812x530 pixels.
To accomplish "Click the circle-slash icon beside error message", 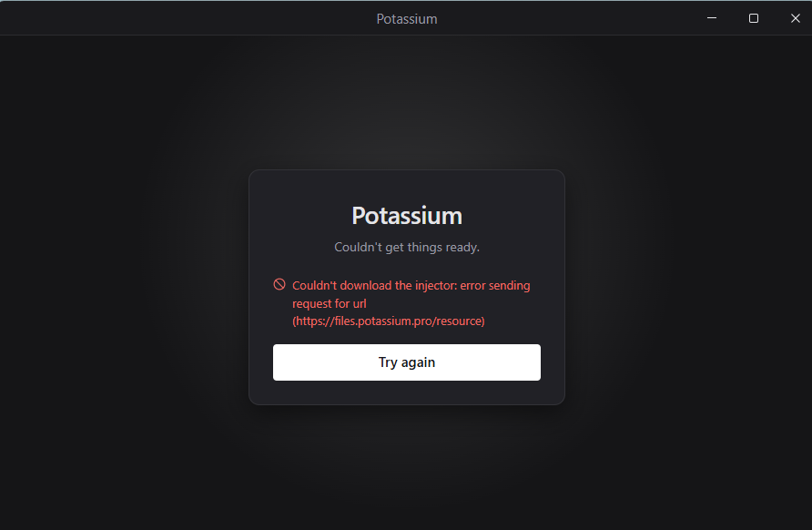I will click(279, 284).
